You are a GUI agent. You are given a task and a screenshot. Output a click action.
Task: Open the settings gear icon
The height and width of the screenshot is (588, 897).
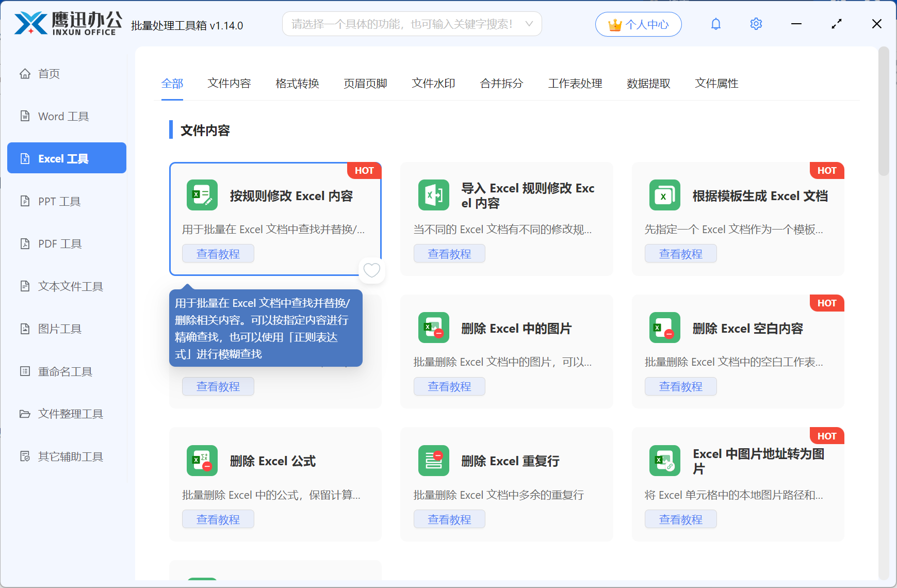point(756,23)
